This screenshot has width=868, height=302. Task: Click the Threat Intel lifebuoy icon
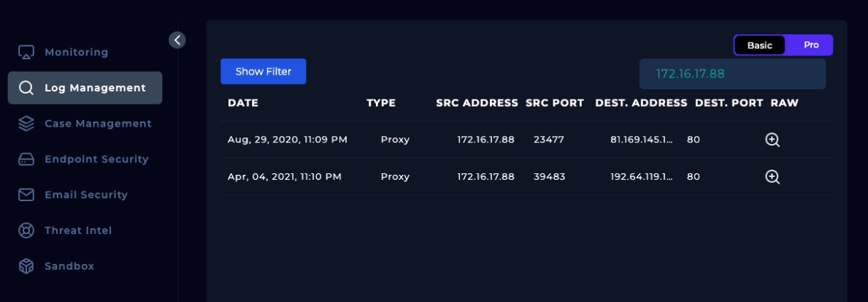[x=26, y=230]
